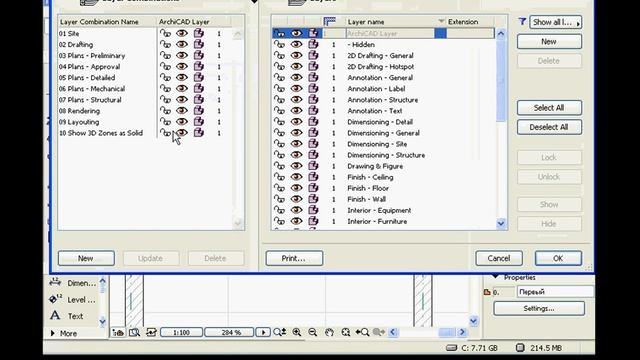Click the Cancel button
This screenshot has width=640, height=360.
(x=499, y=258)
